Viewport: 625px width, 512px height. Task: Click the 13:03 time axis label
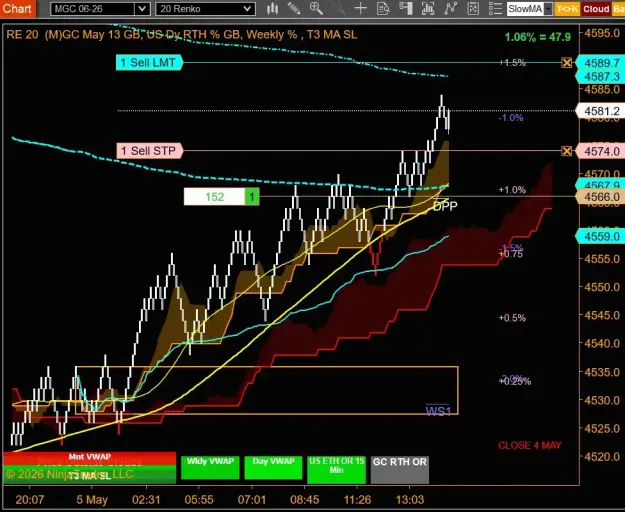[410, 500]
